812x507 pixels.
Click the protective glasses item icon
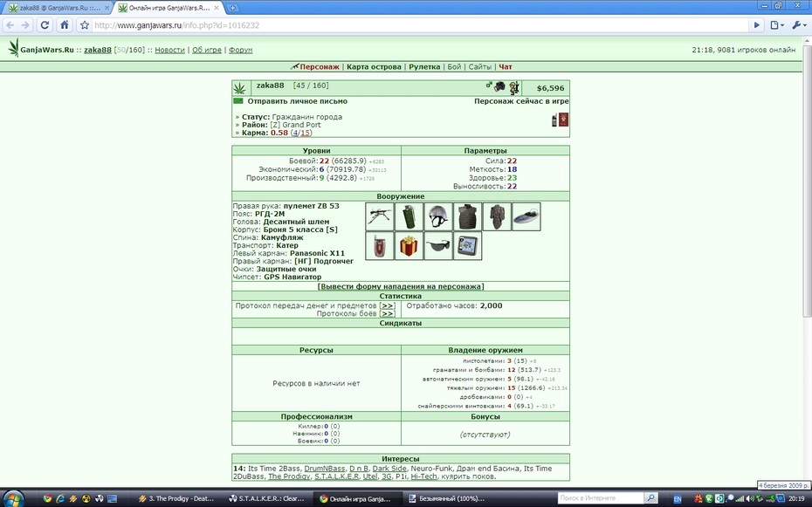tap(438, 246)
